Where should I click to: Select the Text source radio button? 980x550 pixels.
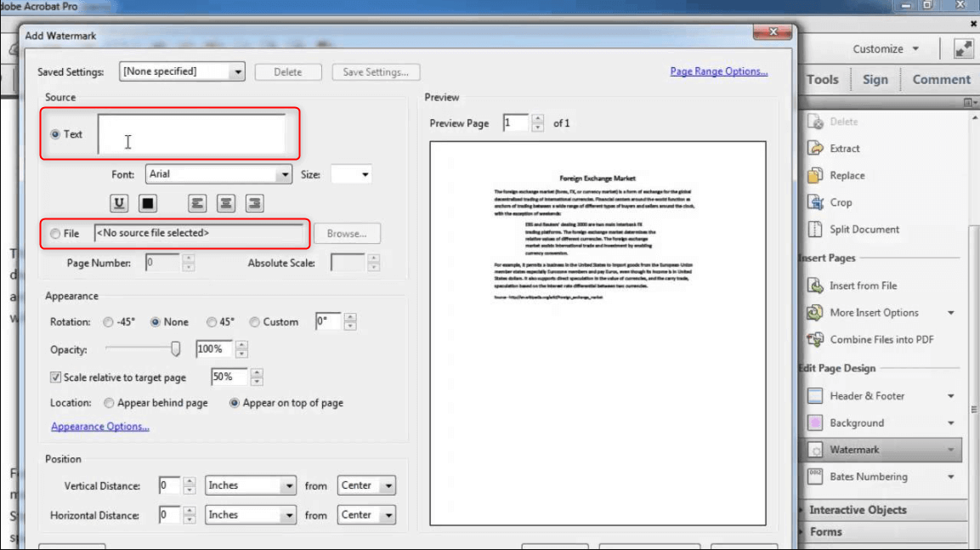(x=55, y=134)
